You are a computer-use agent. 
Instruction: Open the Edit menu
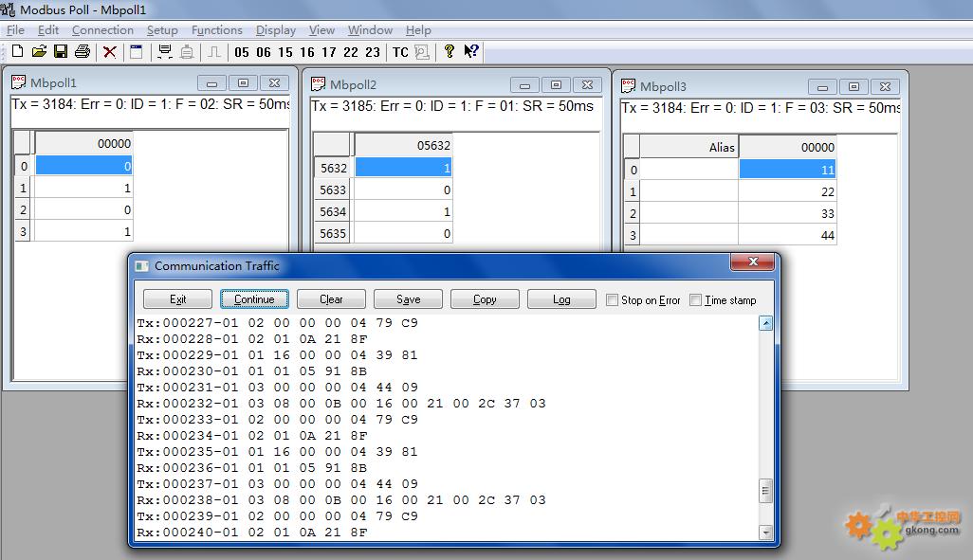47,29
